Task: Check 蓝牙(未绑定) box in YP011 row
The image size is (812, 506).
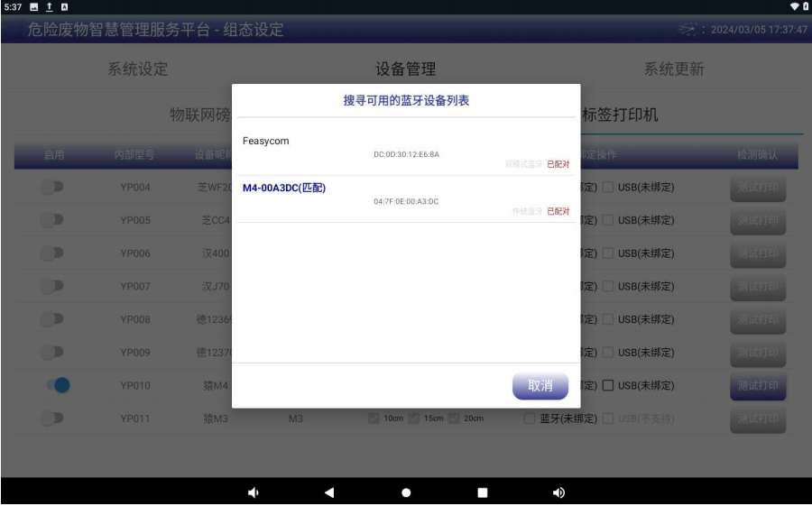Action: [531, 419]
